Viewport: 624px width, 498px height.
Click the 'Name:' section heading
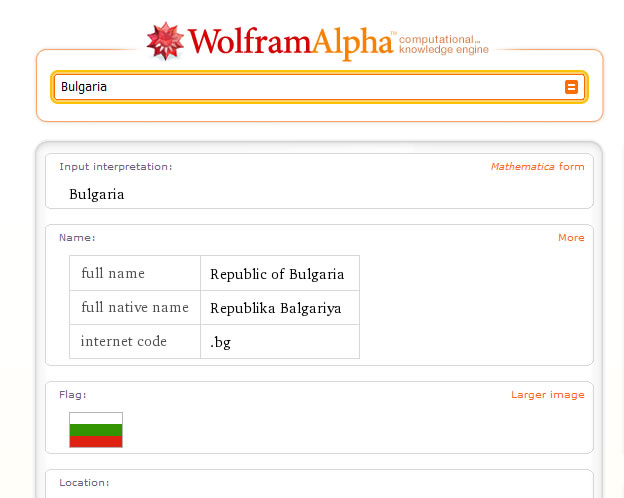tap(77, 238)
